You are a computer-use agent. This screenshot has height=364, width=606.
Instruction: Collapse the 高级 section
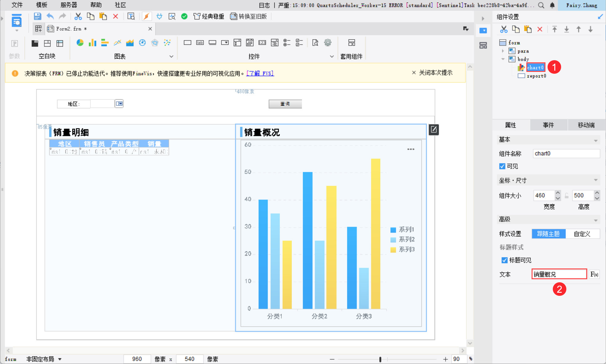point(596,220)
